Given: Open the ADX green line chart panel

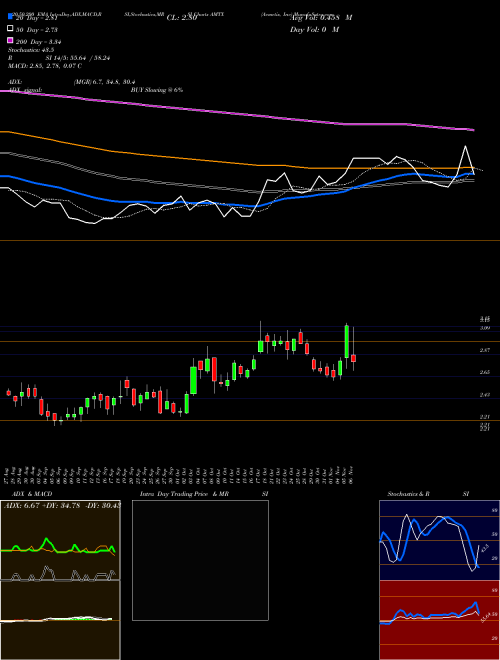Looking at the screenshot, I should (x=60, y=540).
